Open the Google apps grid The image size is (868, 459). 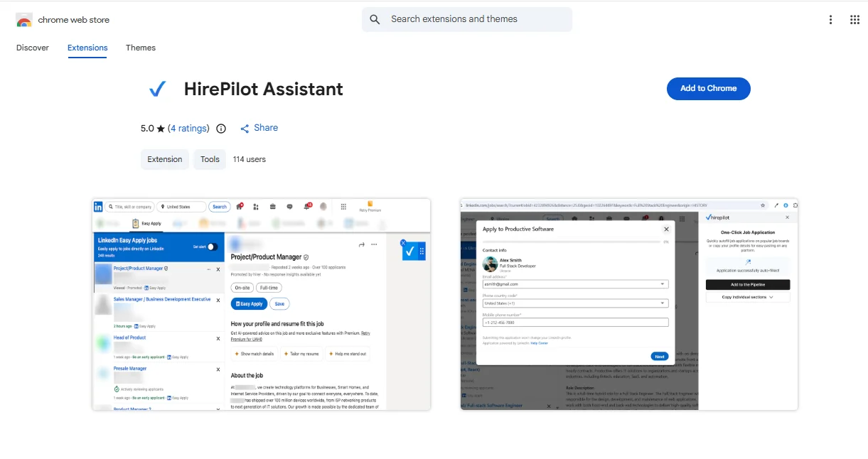tap(854, 20)
